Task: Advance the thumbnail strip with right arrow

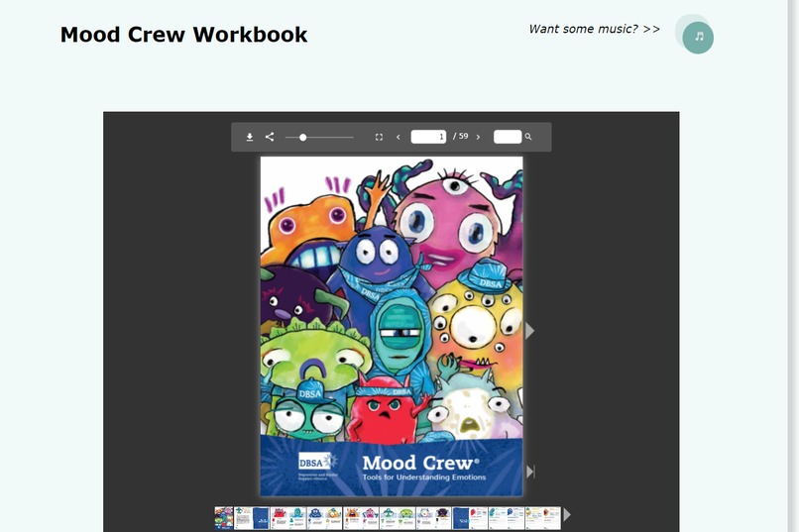Action: coord(567,515)
